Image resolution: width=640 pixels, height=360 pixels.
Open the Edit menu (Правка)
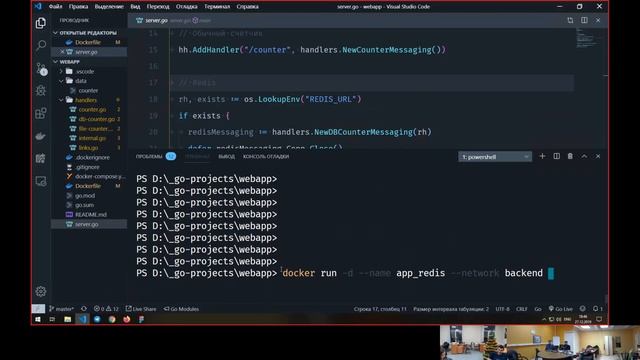(78, 7)
